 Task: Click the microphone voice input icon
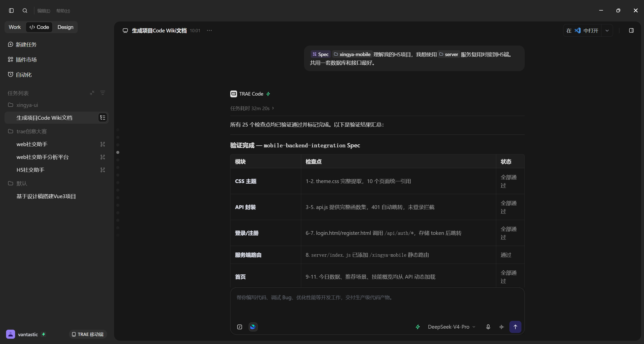tap(488, 327)
